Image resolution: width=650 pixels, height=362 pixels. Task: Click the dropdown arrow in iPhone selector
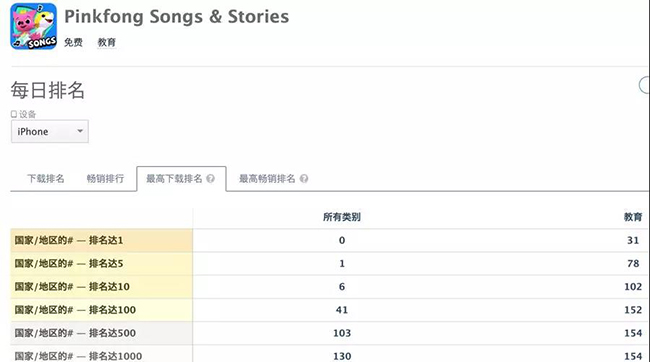click(80, 131)
